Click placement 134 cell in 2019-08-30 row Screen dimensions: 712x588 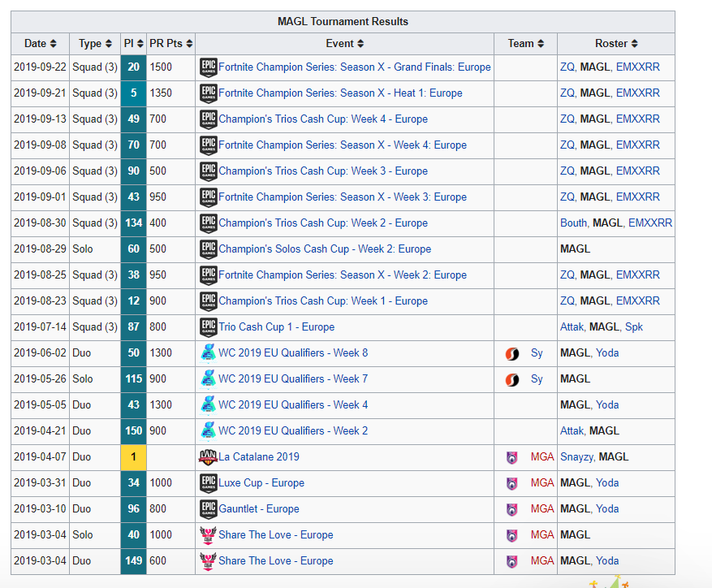[x=133, y=223]
